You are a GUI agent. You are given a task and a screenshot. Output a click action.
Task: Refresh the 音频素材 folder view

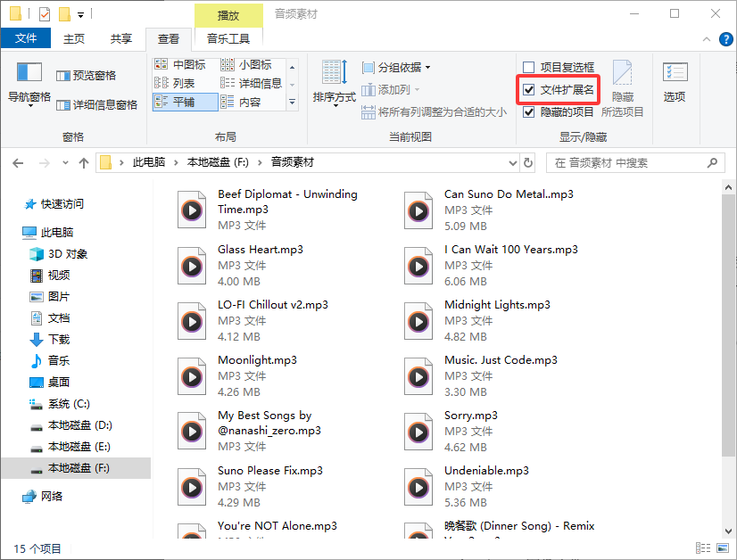528,162
